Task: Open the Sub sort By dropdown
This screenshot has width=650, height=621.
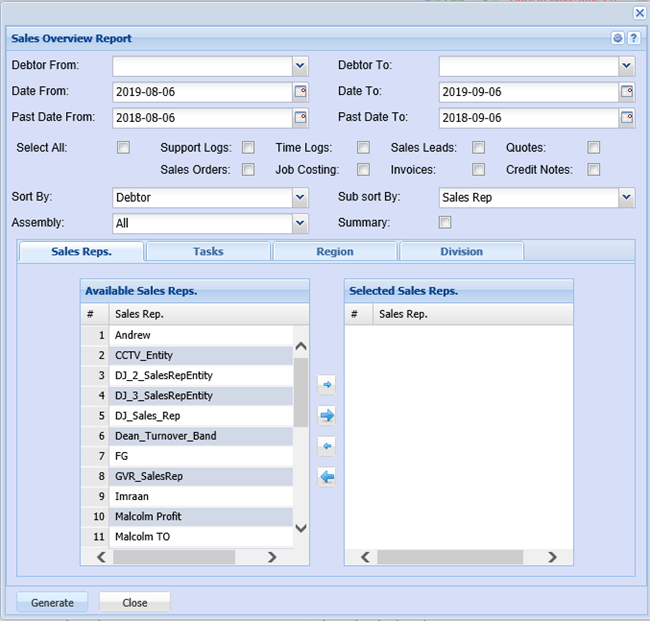Action: point(626,198)
